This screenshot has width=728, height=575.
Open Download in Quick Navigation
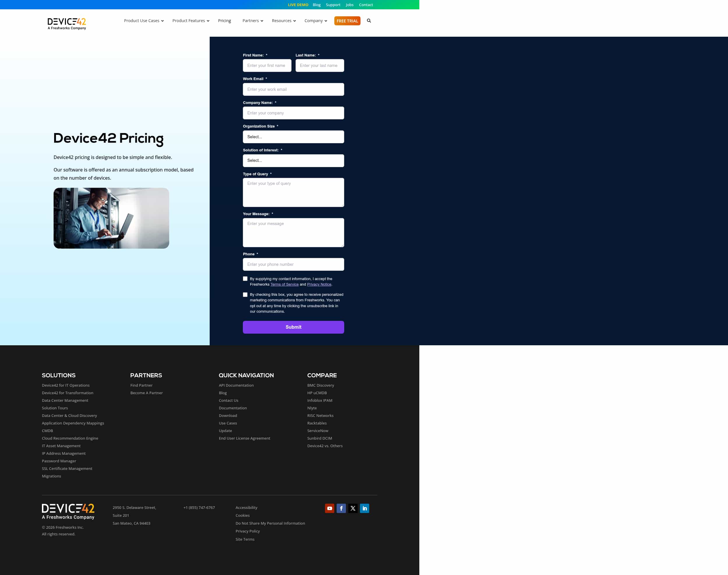228,415
